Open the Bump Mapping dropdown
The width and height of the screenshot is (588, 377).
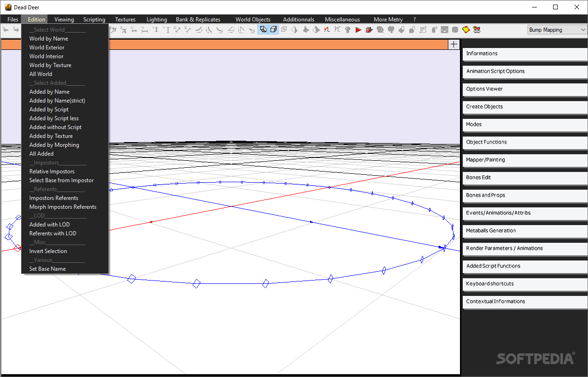point(557,30)
